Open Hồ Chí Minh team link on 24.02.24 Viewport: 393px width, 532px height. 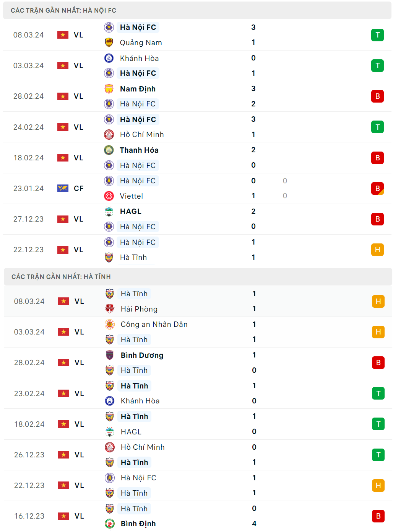[x=142, y=135]
